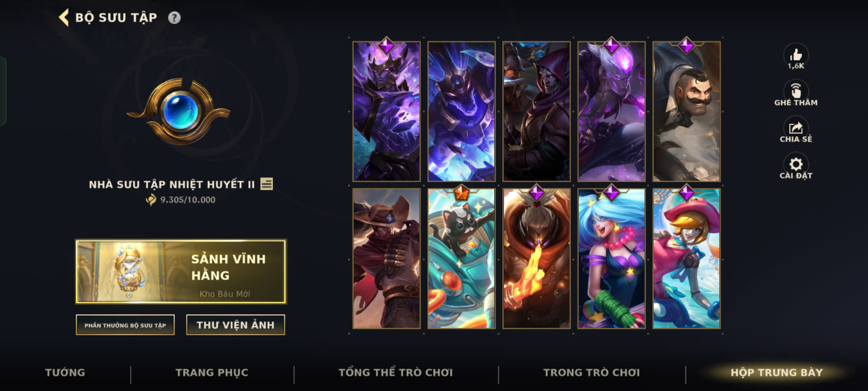868x391 pixels.
Task: Select the Hộp Trưng Bày tab
Action: [776, 372]
